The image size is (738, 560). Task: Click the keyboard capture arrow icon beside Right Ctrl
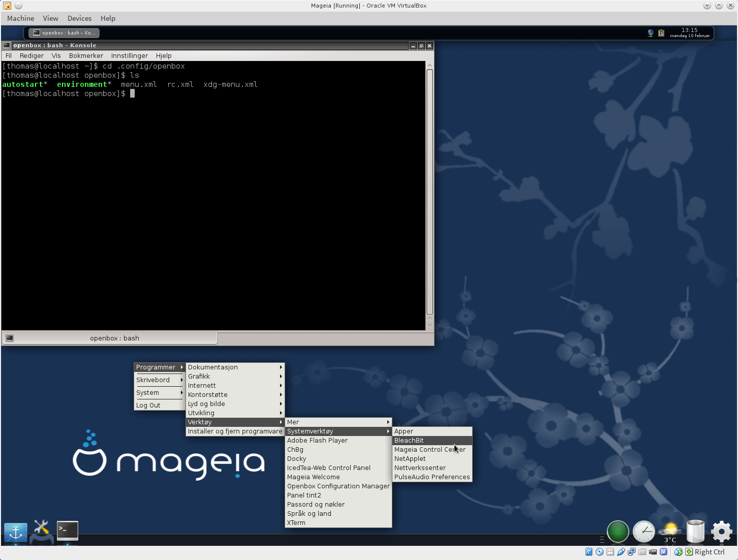pyautogui.click(x=689, y=552)
